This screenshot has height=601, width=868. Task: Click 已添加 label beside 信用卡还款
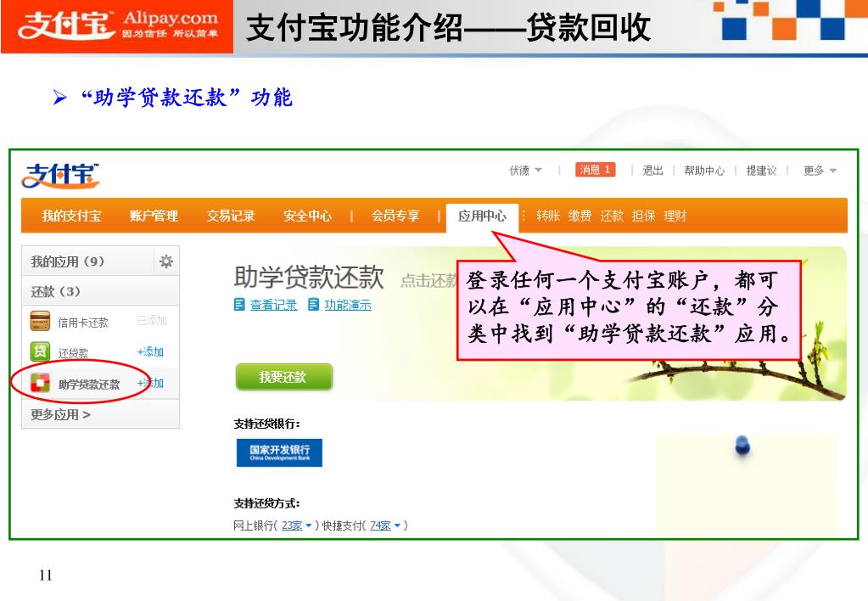click(152, 320)
